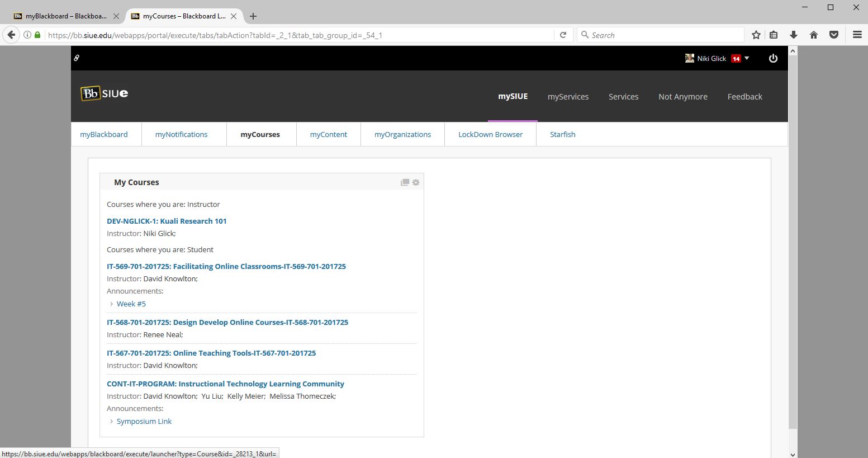Select the myServices top navigation item
868x458 pixels.
[x=568, y=96]
